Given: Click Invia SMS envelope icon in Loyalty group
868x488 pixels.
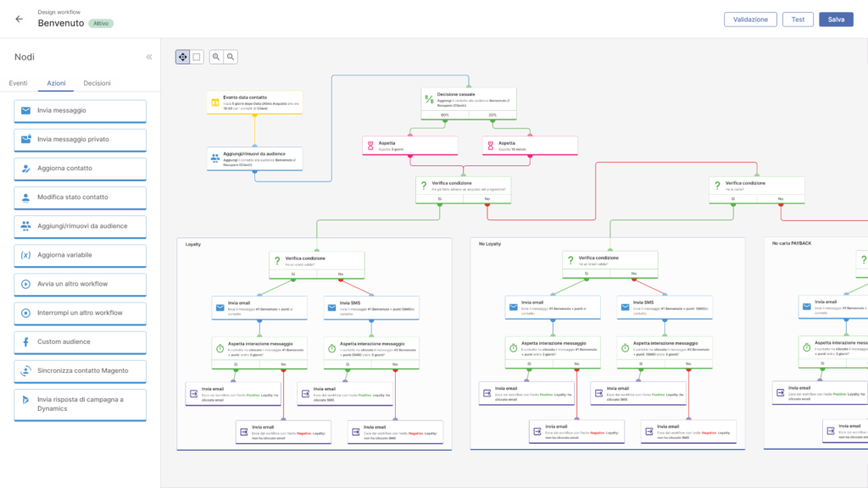Looking at the screenshot, I should click(332, 308).
